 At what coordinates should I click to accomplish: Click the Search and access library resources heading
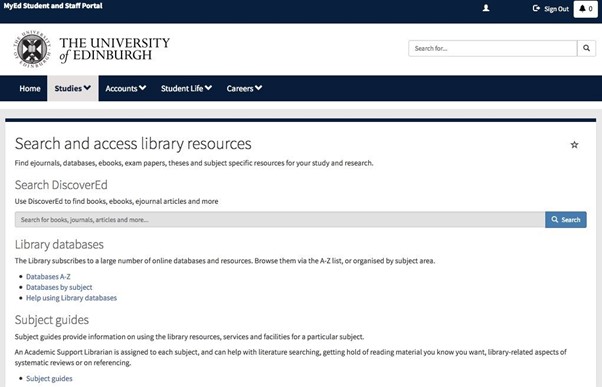(133, 144)
